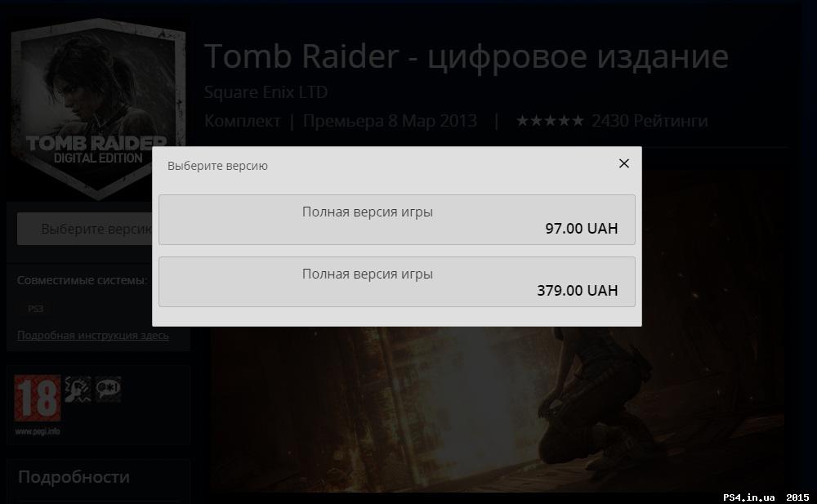Open the www.pegi.info link
Screen dimensions: 817x504
(38, 431)
